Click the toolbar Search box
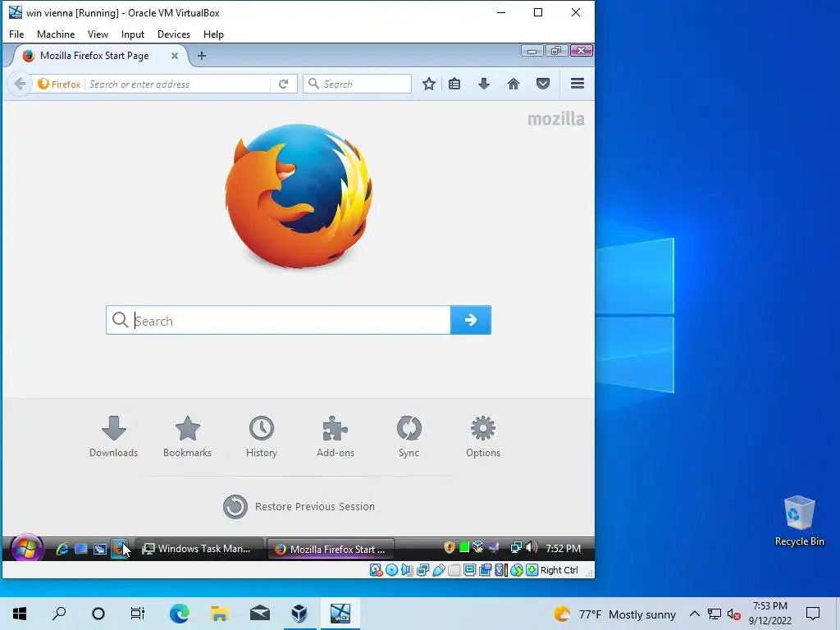840x630 pixels. click(358, 84)
